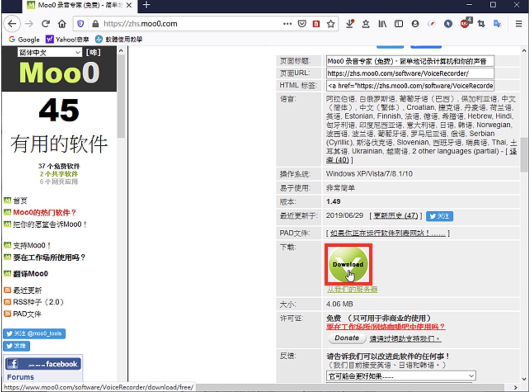
Task: Click the version number 1.49 text
Action: click(333, 202)
